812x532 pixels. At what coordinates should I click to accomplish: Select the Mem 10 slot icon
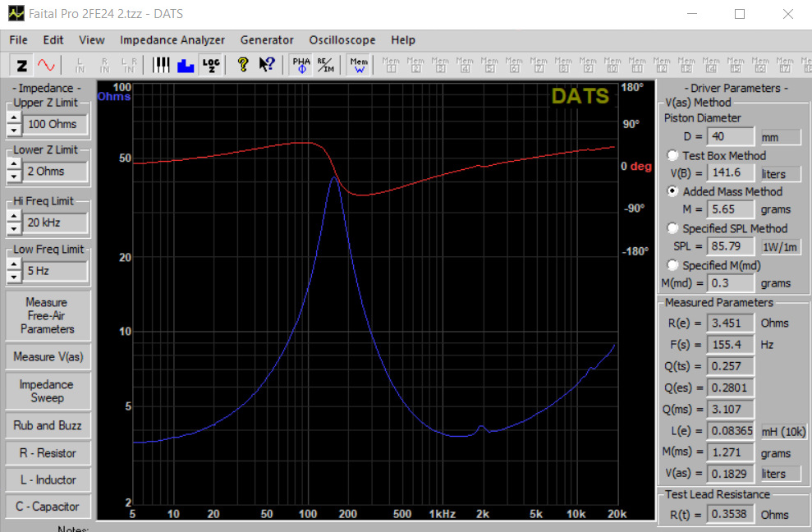pyautogui.click(x=612, y=66)
